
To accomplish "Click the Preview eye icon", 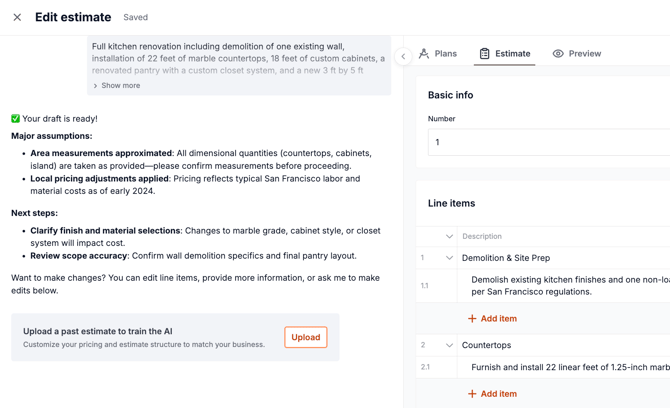I will click(x=558, y=54).
